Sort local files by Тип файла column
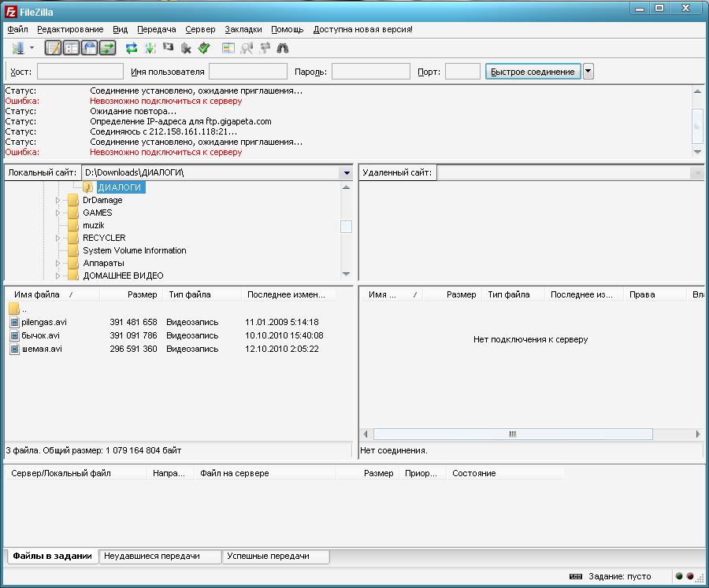This screenshot has width=709, height=588. (202, 294)
